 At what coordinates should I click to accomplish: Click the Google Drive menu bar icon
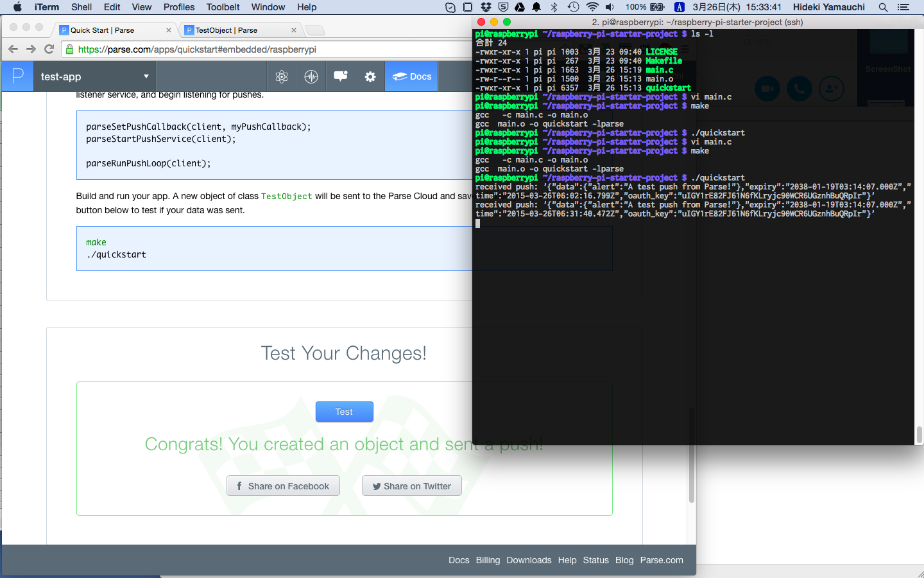coord(520,7)
